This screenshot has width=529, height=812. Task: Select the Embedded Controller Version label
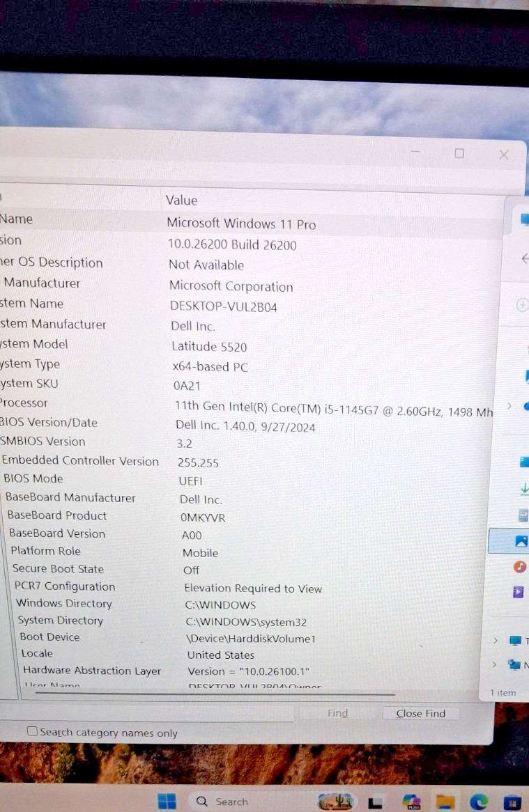click(x=80, y=460)
